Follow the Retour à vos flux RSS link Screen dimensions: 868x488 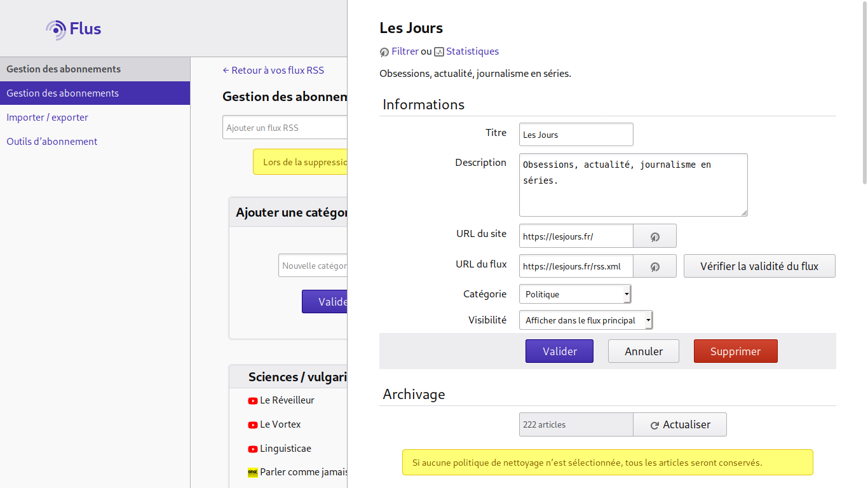pos(273,70)
